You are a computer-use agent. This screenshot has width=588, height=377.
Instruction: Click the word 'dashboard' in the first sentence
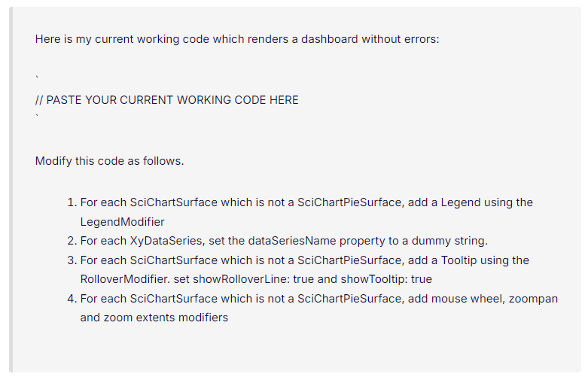click(330, 39)
